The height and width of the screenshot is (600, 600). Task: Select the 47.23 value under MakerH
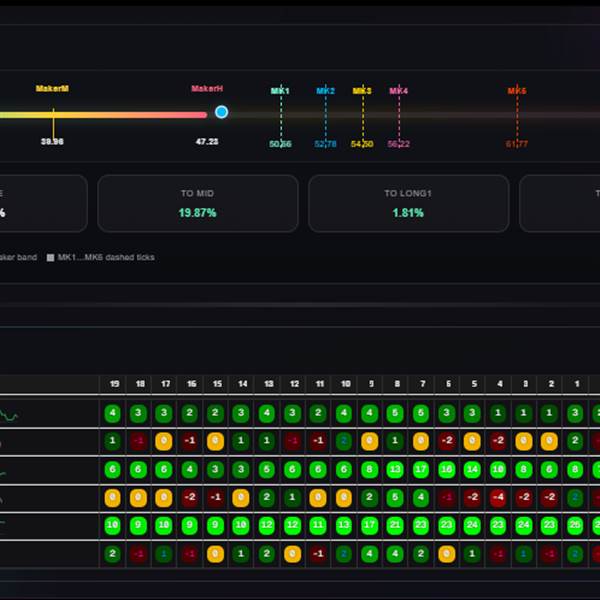pos(207,142)
